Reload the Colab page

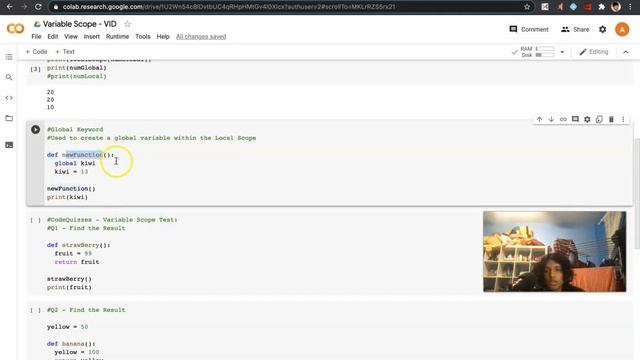point(38,7)
